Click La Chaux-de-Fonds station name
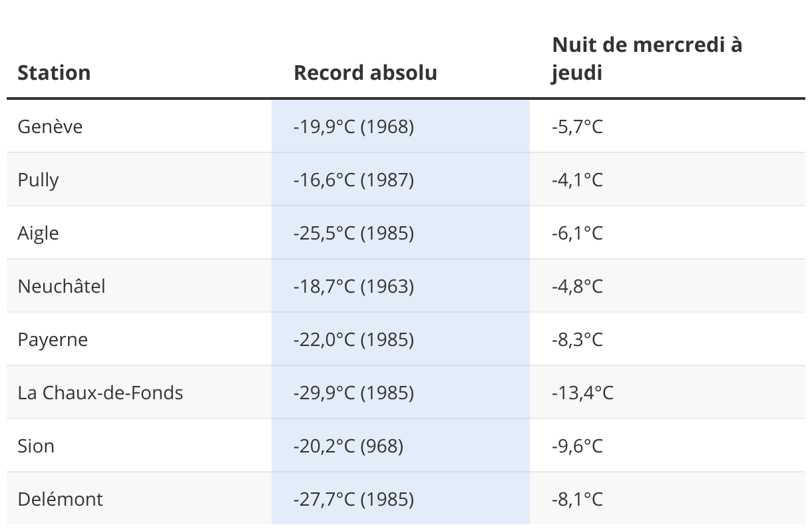This screenshot has height=531, width=812. point(101,393)
